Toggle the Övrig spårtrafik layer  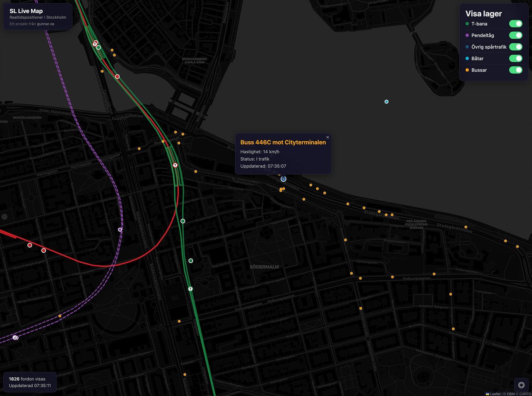[515, 47]
